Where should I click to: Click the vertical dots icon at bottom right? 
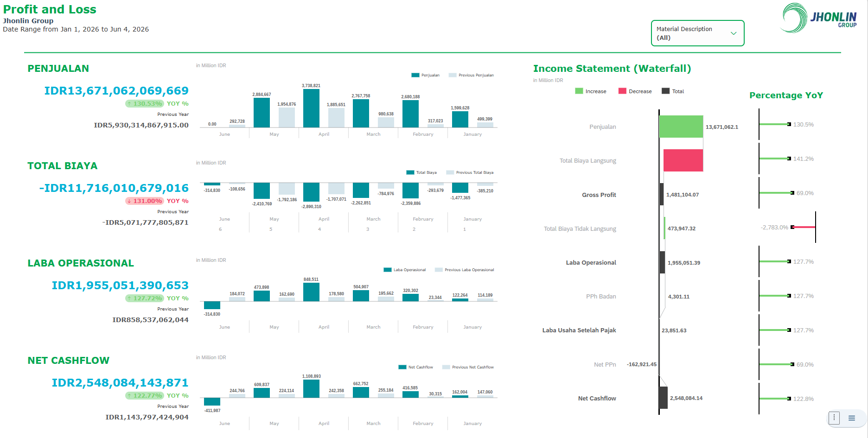[x=834, y=418]
